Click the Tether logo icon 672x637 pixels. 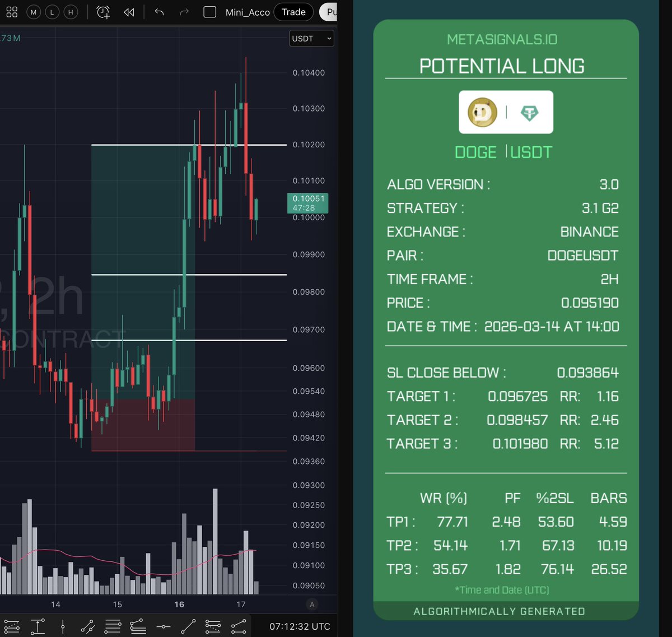tap(529, 113)
